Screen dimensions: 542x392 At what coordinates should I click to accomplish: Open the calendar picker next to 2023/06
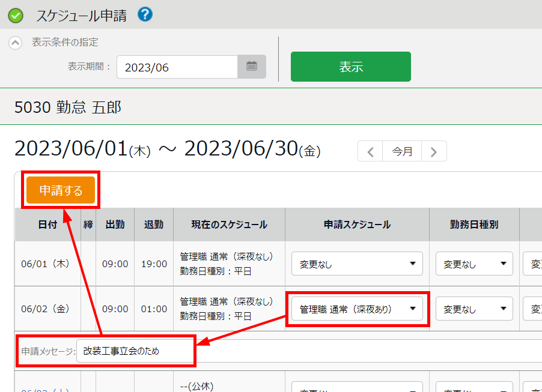(x=252, y=67)
